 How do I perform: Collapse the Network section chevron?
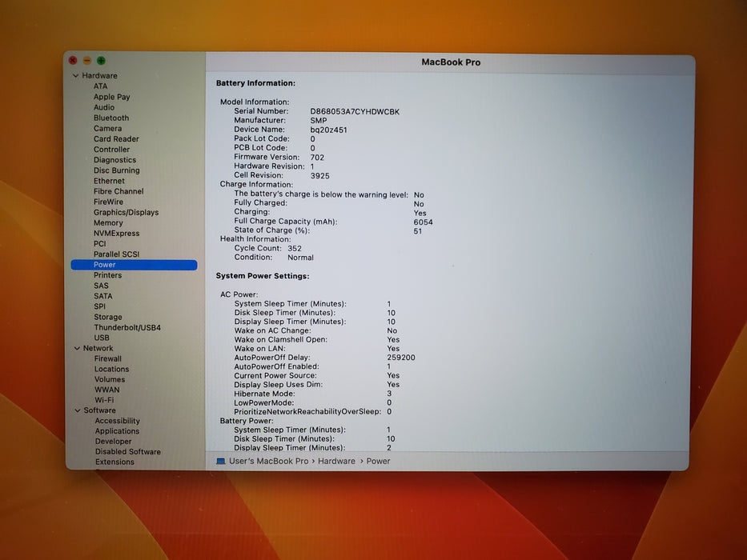coord(77,349)
